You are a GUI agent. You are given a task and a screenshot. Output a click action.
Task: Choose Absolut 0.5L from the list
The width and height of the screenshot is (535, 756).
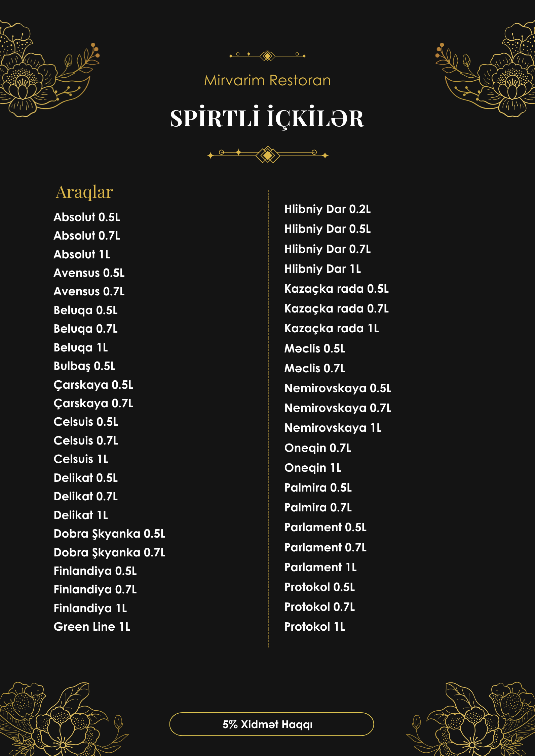point(87,217)
